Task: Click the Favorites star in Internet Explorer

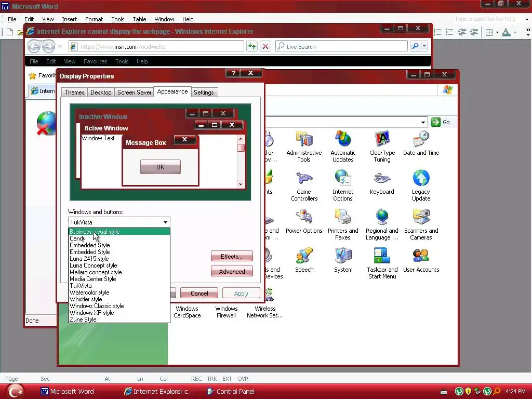Action: [x=33, y=76]
